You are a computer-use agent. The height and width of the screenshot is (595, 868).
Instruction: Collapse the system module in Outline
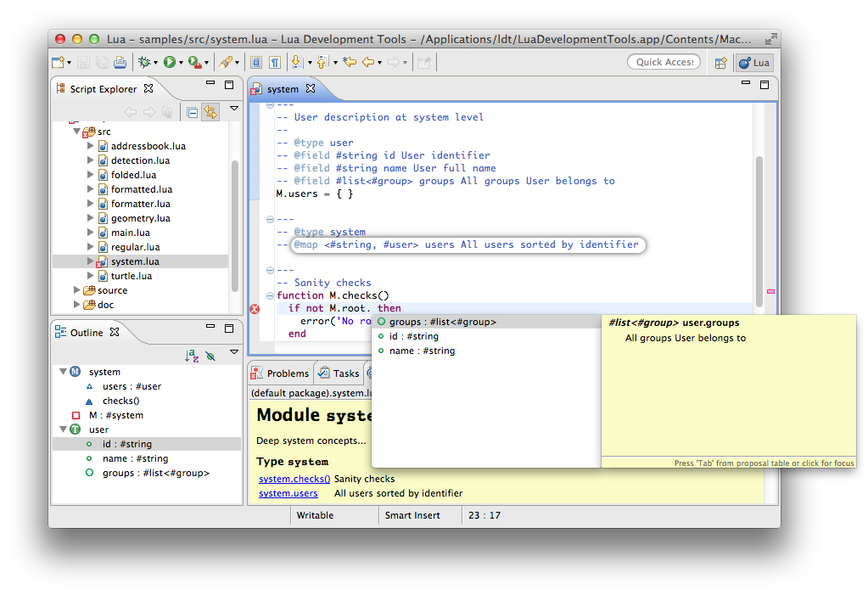(x=63, y=371)
